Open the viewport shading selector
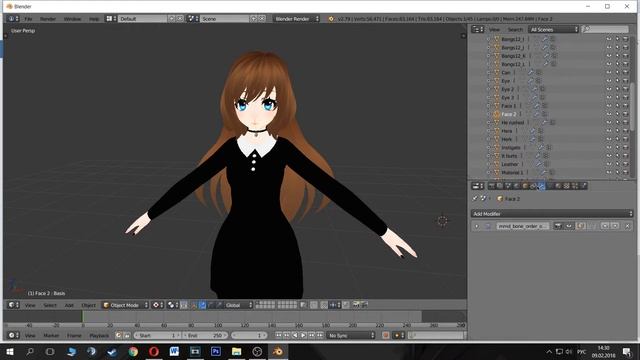640x360 pixels. click(157, 305)
